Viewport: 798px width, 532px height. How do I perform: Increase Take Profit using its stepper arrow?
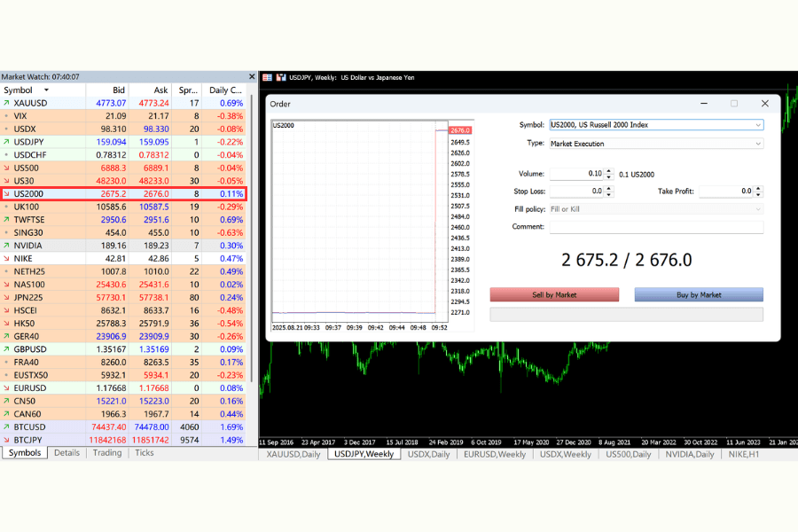(758, 188)
